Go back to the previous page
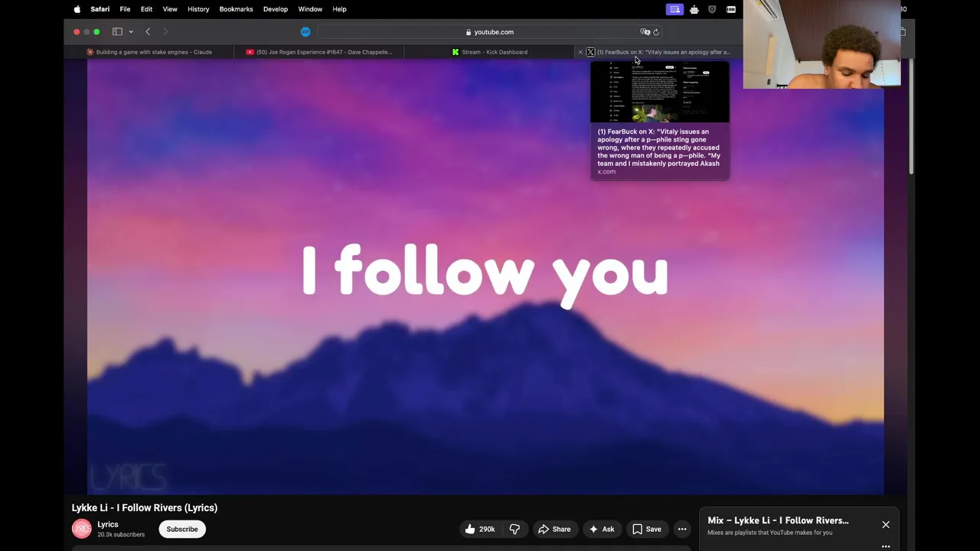 148,31
